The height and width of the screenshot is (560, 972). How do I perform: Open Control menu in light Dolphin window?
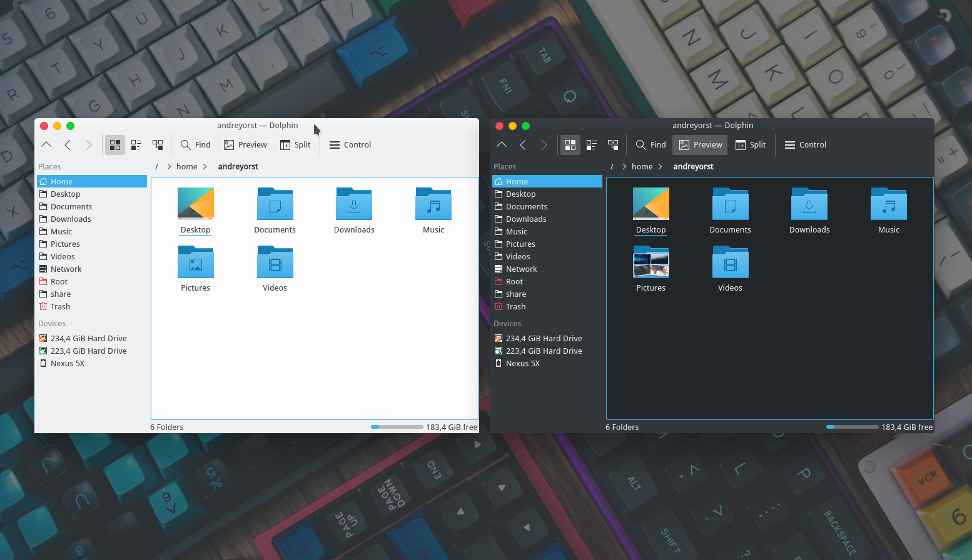350,145
